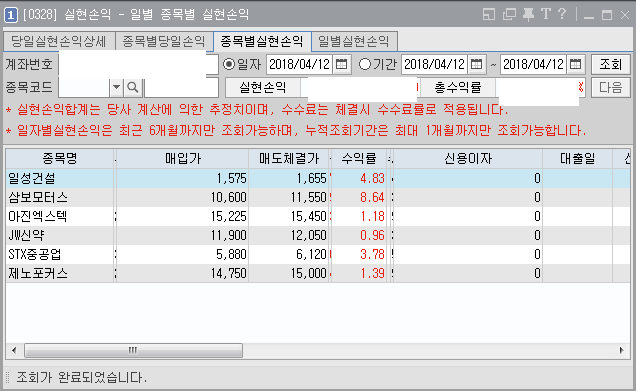Select the 삼보모터스 row
Viewport: 636px width, 391px height.
click(318, 198)
